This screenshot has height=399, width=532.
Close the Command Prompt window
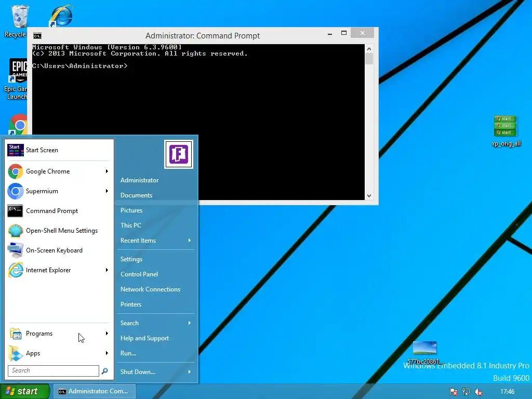pos(362,33)
